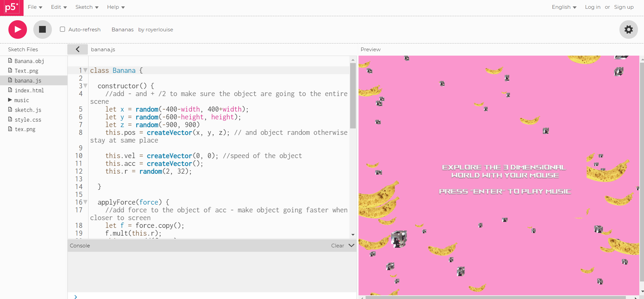Click the file icon beside index.html
Screen dimensions: 644x299
pyautogui.click(x=10, y=90)
